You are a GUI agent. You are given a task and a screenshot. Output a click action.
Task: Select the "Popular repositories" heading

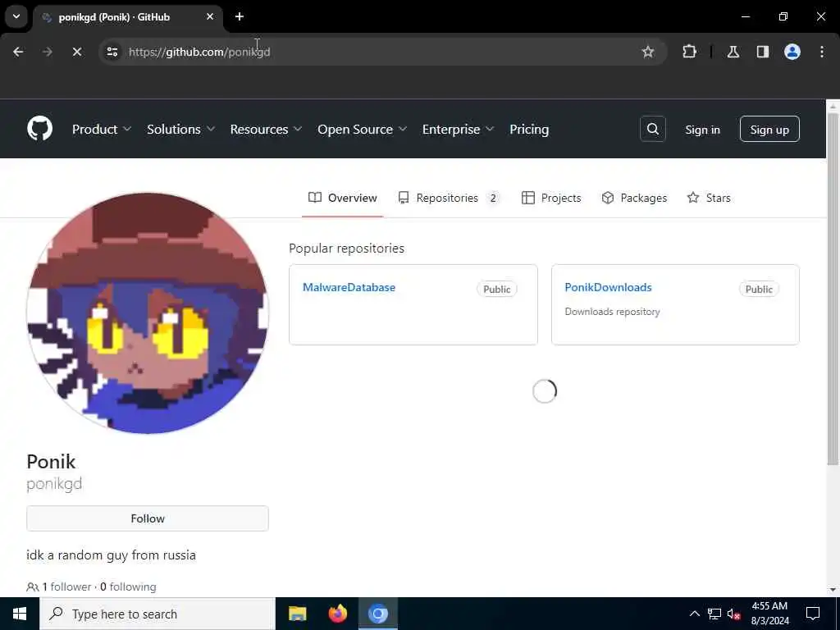click(347, 249)
